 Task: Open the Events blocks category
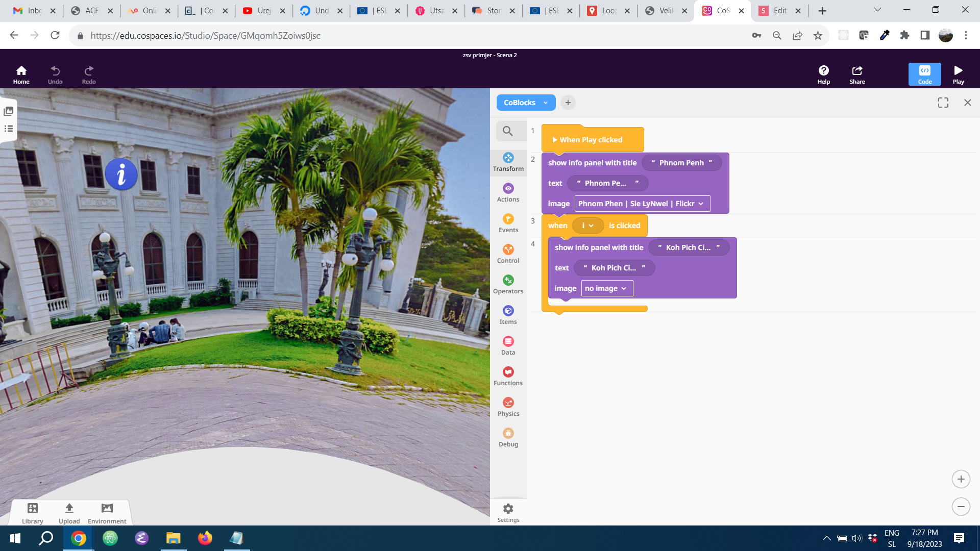pyautogui.click(x=508, y=223)
